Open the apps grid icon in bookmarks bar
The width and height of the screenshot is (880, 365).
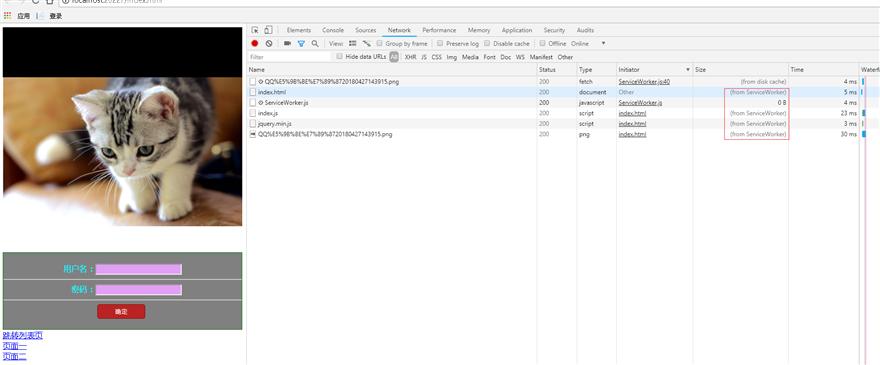click(x=7, y=16)
